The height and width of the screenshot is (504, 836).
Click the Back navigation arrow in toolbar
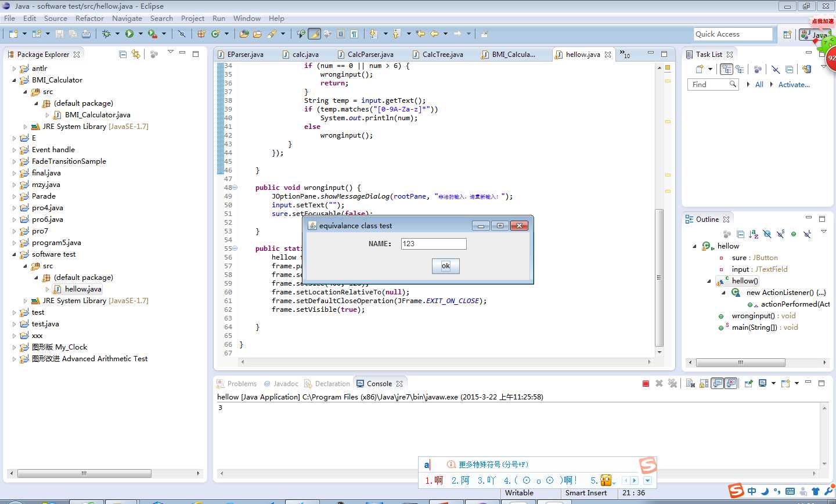(x=434, y=34)
